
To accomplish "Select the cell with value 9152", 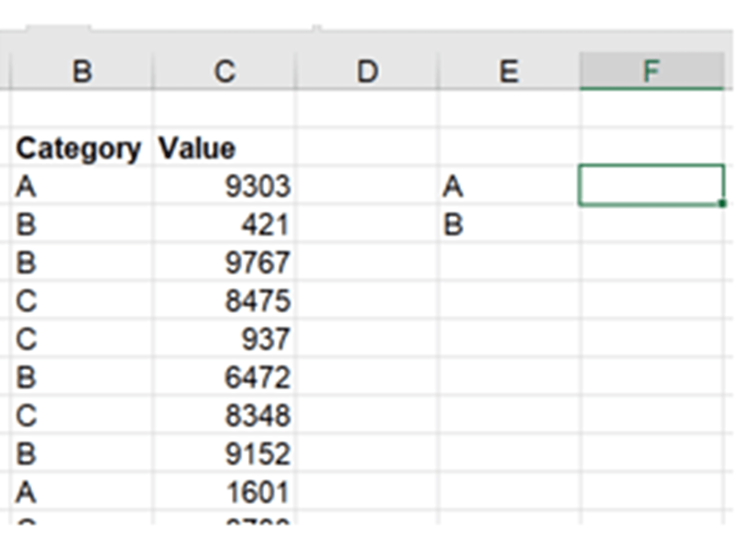I will pyautogui.click(x=224, y=454).
